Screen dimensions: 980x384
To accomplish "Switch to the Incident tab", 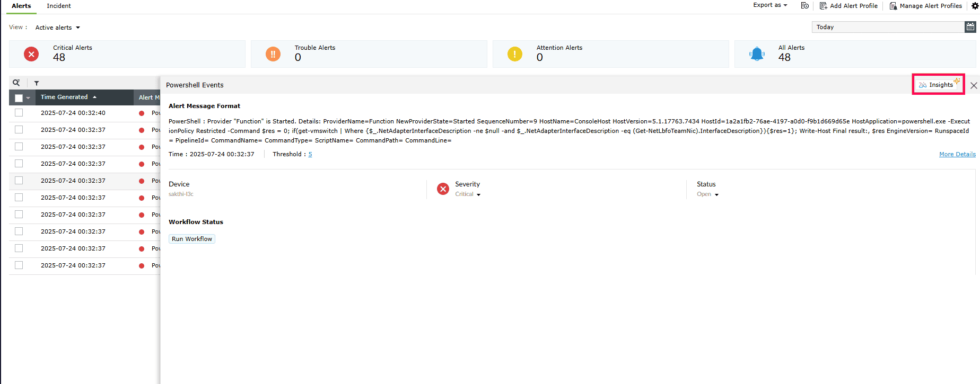I will point(58,6).
